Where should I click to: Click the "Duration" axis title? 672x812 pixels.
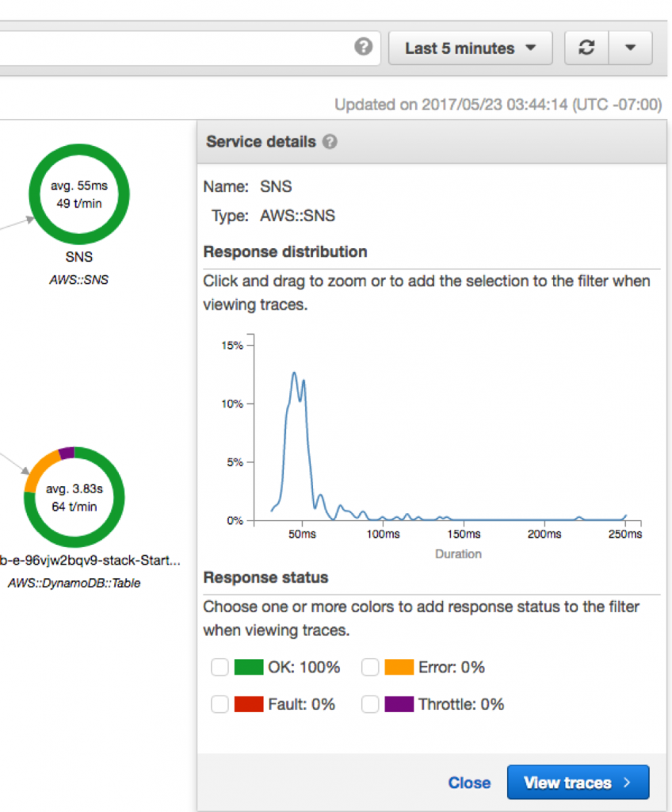pyautogui.click(x=458, y=554)
